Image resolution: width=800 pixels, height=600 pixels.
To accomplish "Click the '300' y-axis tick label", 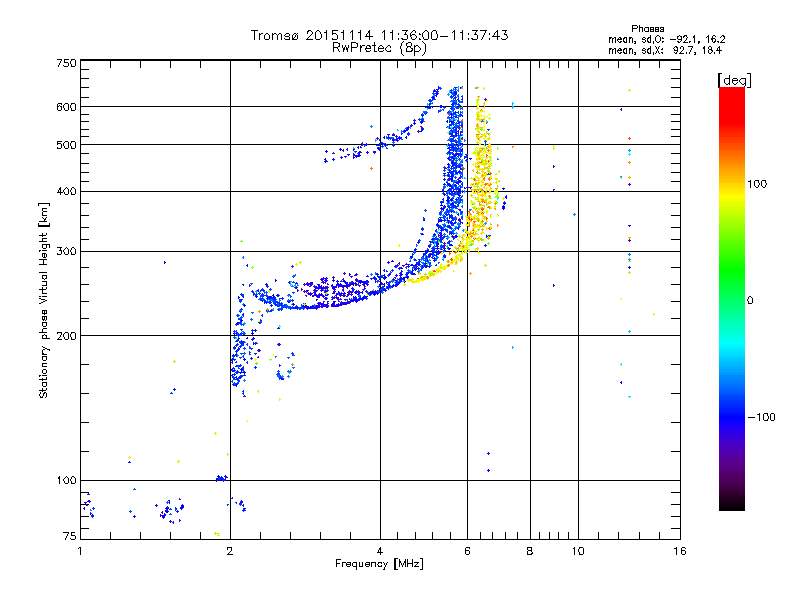I will click(66, 251).
